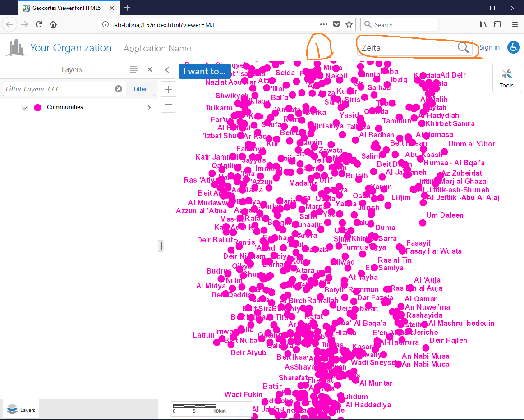Click the Sign in link
Viewport: 524px width, 420px height.
[x=489, y=47]
